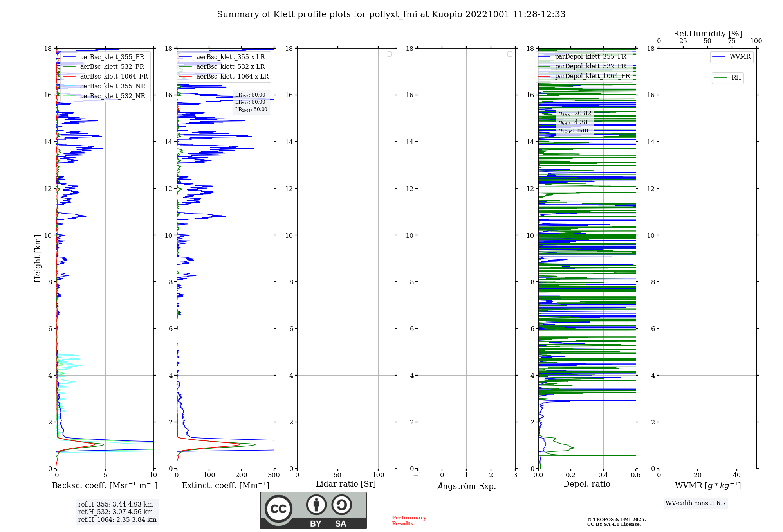Click the ref.H_1064: 2.35-3.84 km text
The height and width of the screenshot is (532, 783).
pos(117,519)
